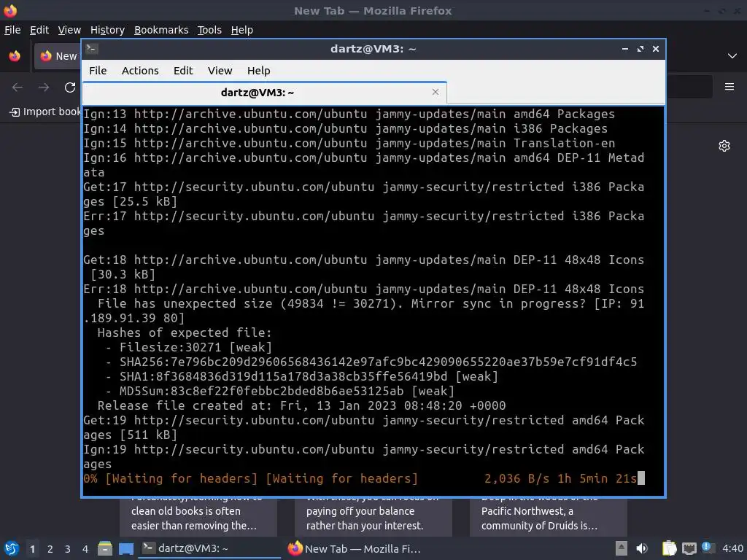Open the clean old books story card
The height and width of the screenshot is (560, 747).
[198, 517]
